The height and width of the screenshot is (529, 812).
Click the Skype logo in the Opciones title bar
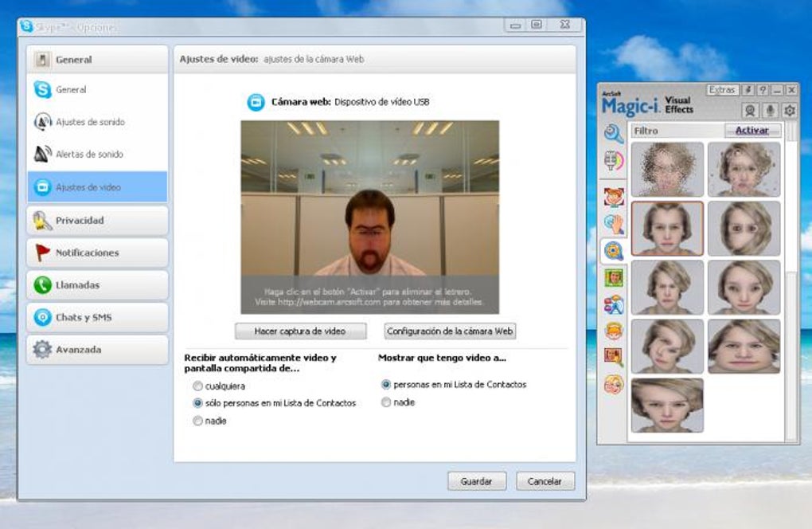tap(26, 26)
